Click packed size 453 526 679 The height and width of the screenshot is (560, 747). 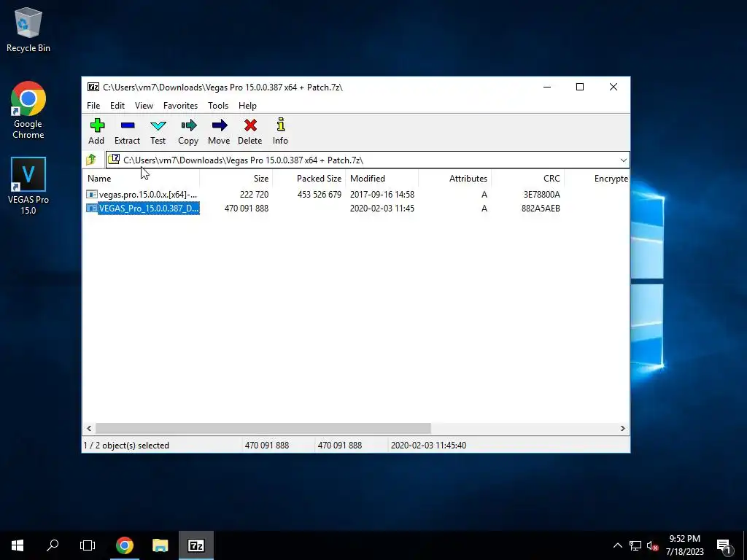(x=320, y=194)
